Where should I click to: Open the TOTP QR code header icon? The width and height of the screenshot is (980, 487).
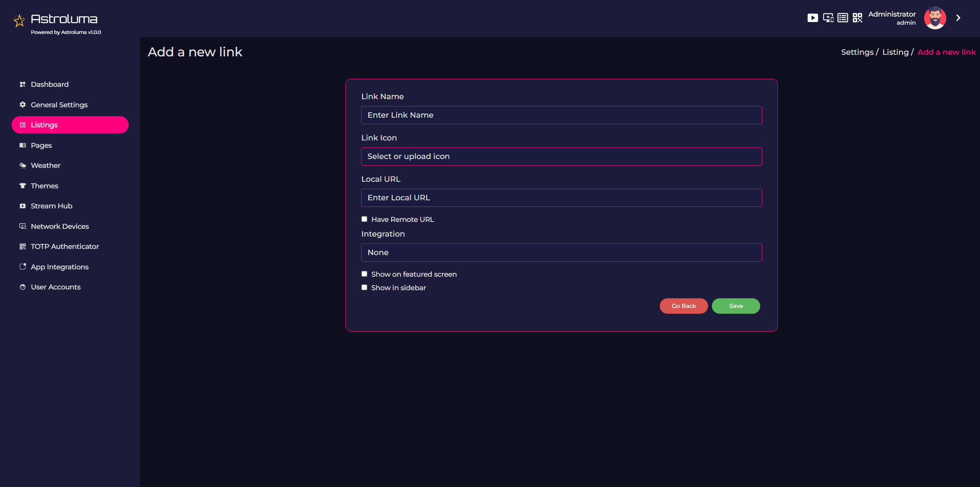point(858,18)
